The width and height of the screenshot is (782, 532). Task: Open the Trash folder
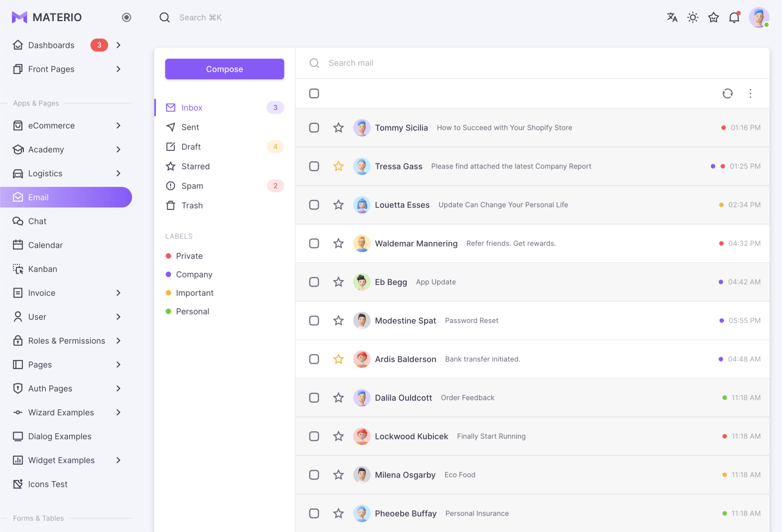[x=224, y=205]
